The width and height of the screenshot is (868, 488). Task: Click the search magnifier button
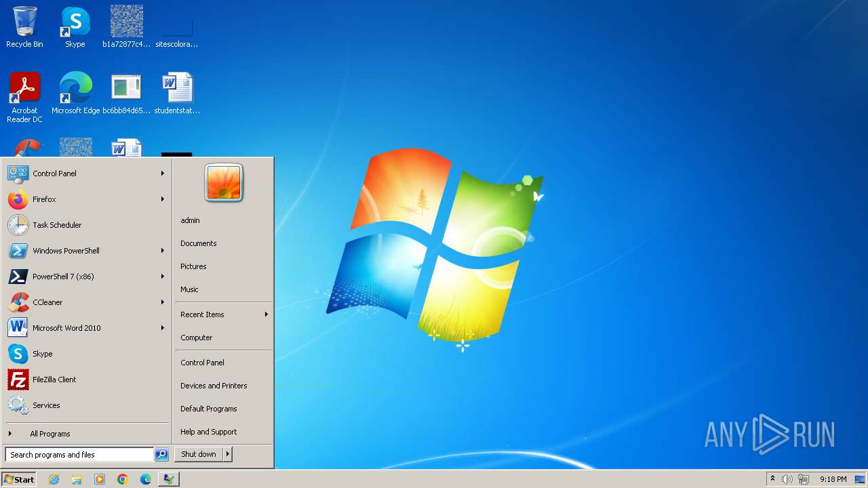click(x=161, y=455)
